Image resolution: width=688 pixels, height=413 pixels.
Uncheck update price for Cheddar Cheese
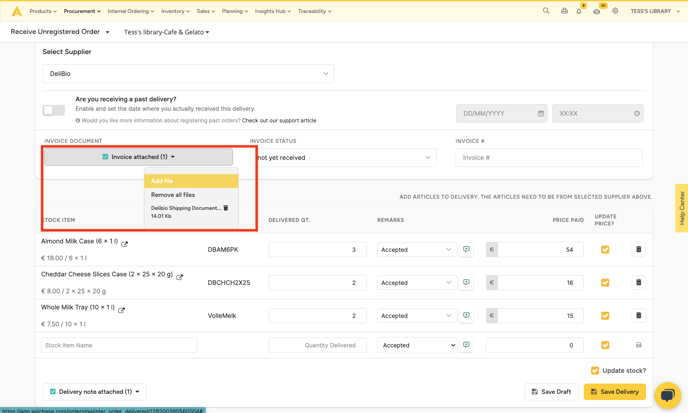[605, 282]
